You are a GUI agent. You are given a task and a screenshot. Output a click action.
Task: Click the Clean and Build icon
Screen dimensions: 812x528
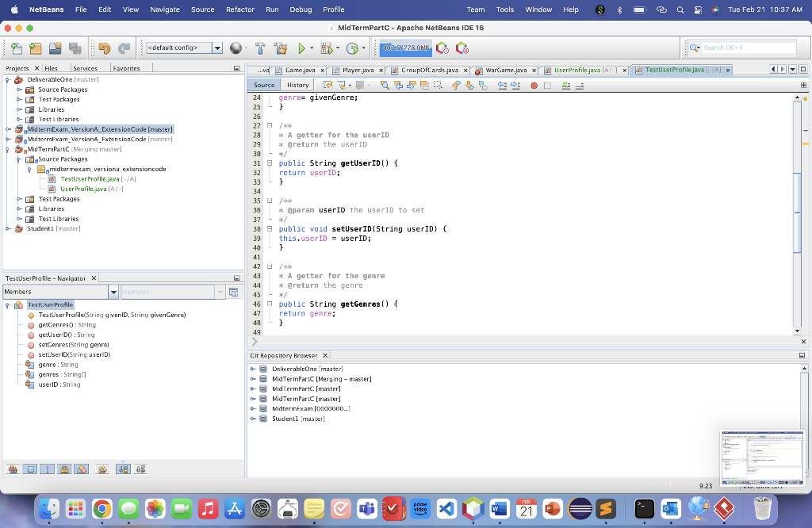pyautogui.click(x=279, y=48)
